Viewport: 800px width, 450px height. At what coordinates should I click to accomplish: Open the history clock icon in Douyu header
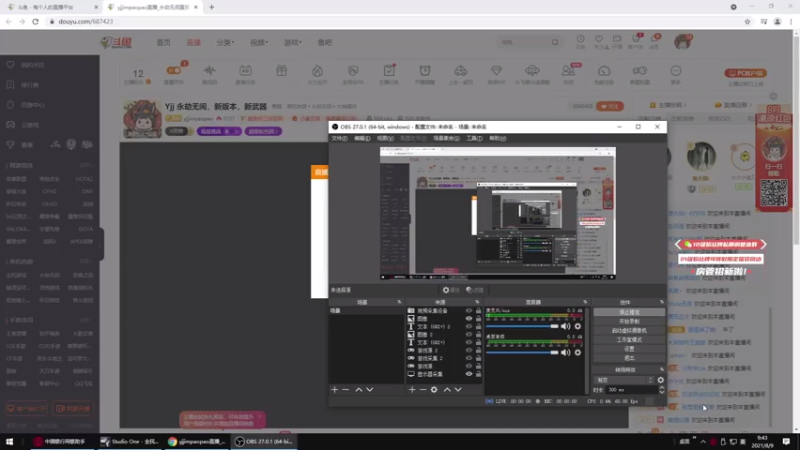click(581, 39)
